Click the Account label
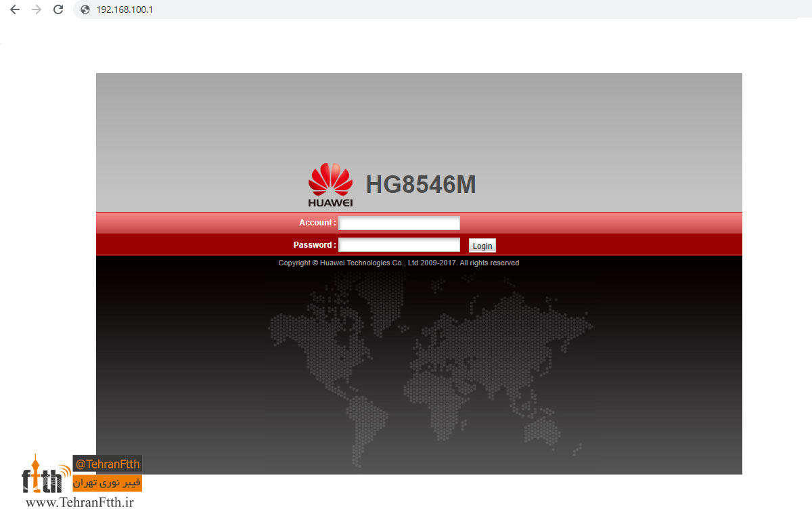This screenshot has width=812, height=528. [317, 223]
